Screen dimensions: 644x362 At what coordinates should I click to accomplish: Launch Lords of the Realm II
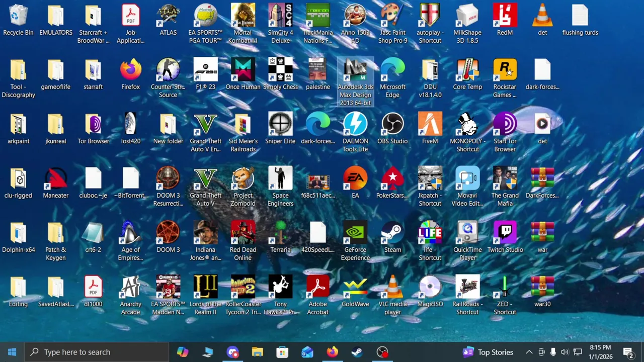pos(205,295)
